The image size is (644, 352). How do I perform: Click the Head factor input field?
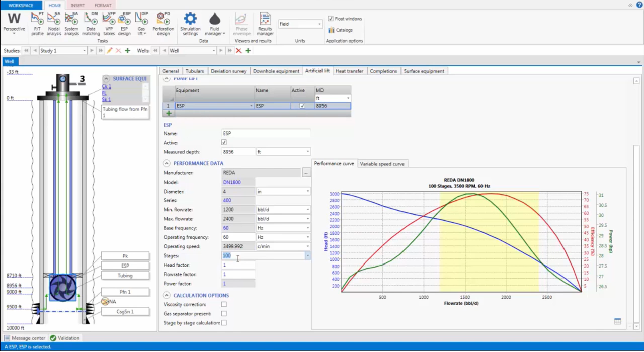pyautogui.click(x=238, y=265)
